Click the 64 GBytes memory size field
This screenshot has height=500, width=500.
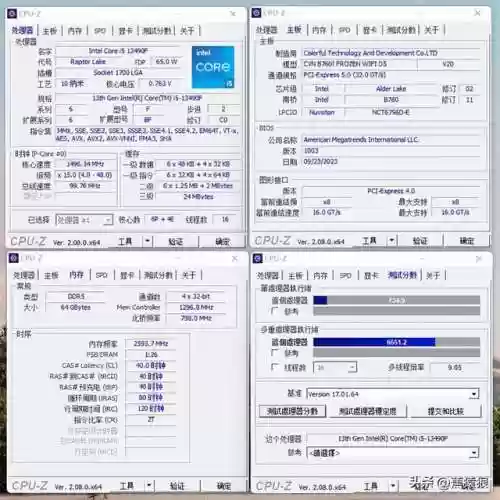pyautogui.click(x=76, y=307)
